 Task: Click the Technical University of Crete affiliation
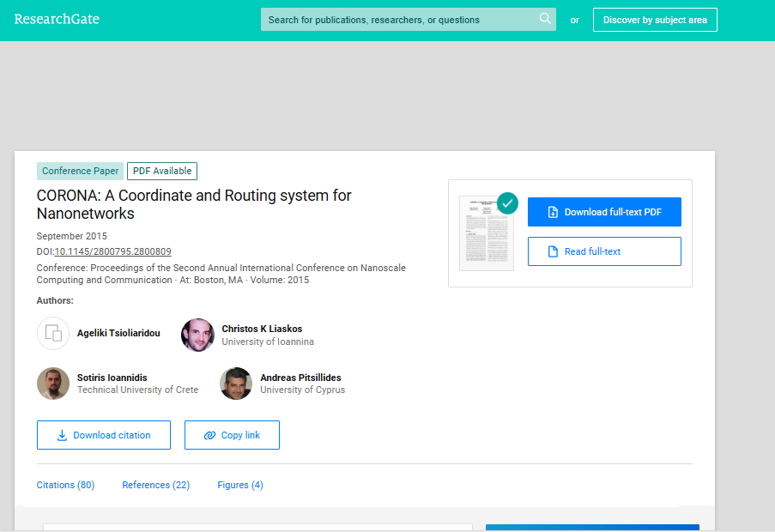[x=137, y=390]
